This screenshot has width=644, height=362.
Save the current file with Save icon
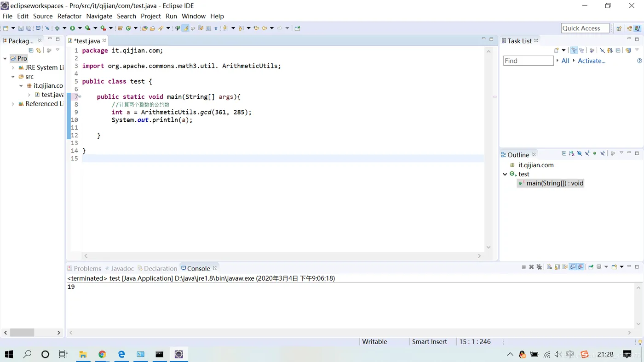click(x=21, y=28)
